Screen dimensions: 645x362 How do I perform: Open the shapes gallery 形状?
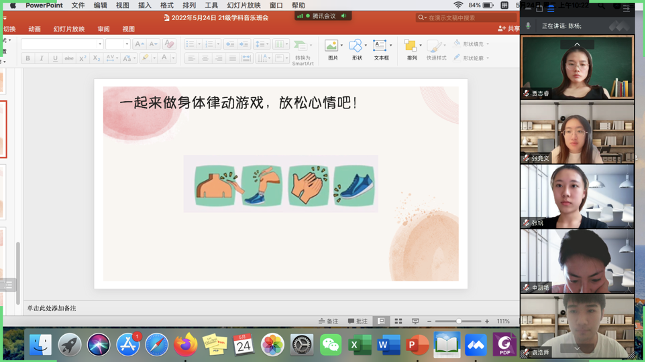pyautogui.click(x=357, y=50)
